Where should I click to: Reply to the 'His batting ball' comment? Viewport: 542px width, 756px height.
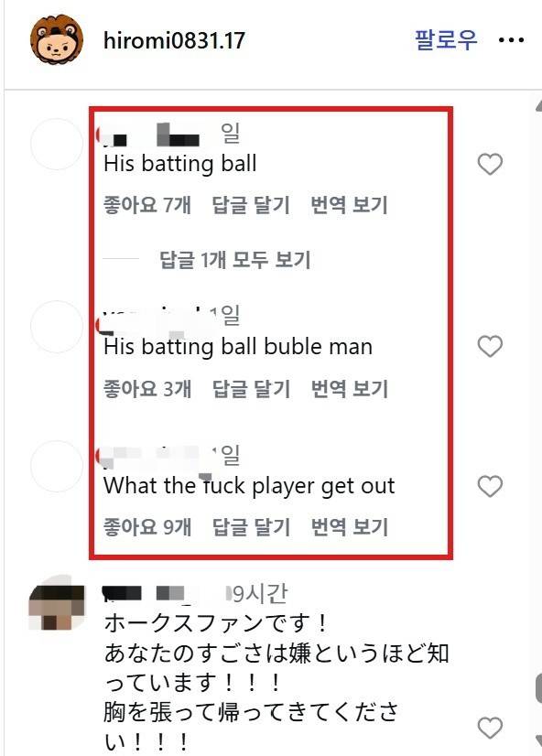pyautogui.click(x=251, y=205)
